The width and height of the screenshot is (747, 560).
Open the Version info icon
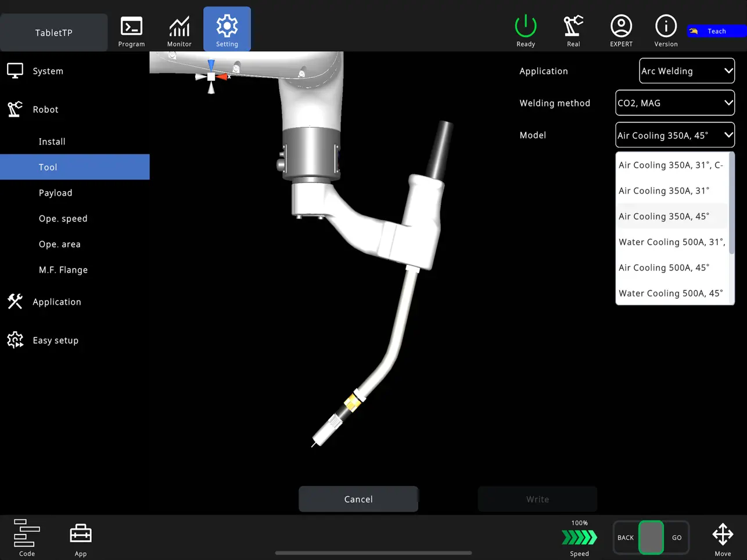(666, 26)
